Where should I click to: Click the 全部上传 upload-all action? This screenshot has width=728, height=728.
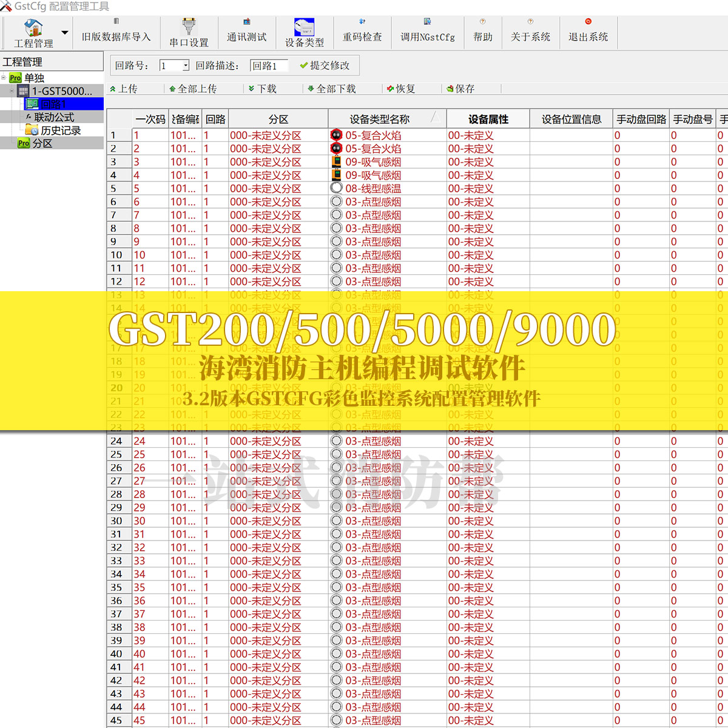click(193, 89)
